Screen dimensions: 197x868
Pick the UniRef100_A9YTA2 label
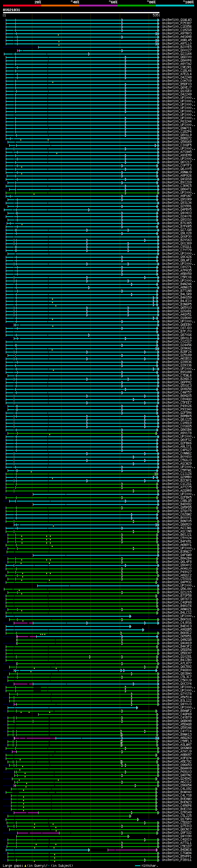[x=177, y=64]
